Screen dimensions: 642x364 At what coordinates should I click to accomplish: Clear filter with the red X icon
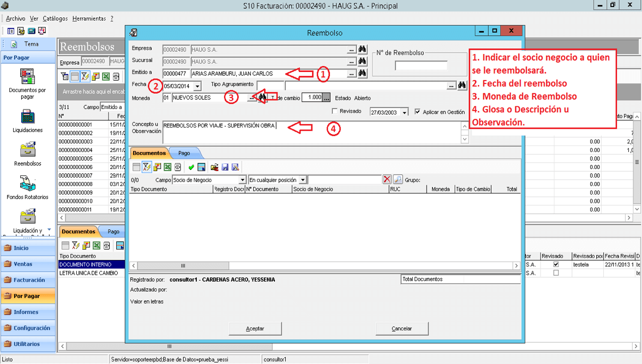(x=387, y=179)
